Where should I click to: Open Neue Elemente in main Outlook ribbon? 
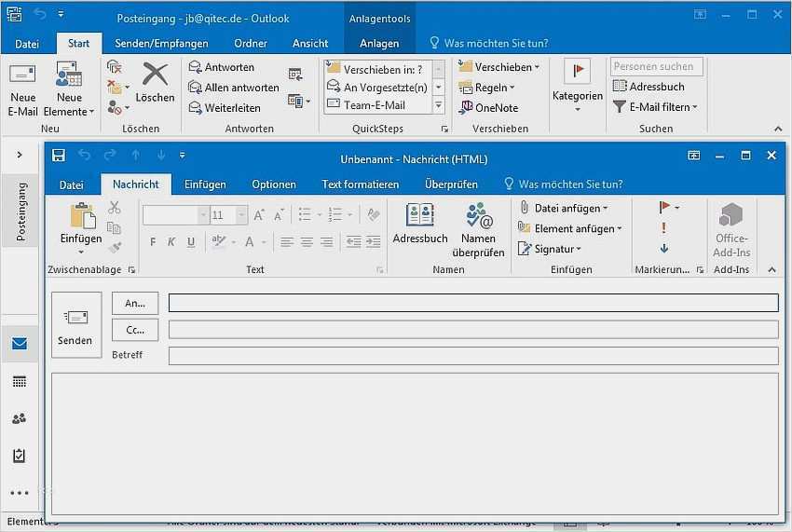point(69,89)
